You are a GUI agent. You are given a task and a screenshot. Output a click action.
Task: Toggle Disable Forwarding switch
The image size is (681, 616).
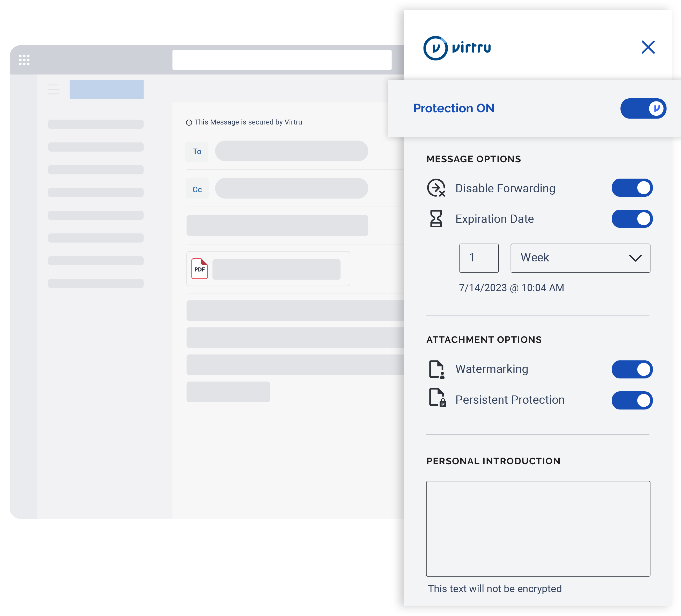[632, 188]
